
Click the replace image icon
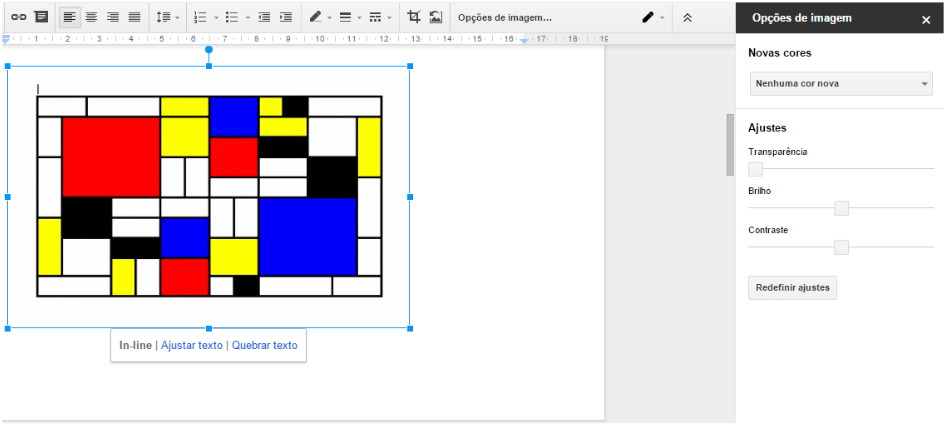(436, 17)
